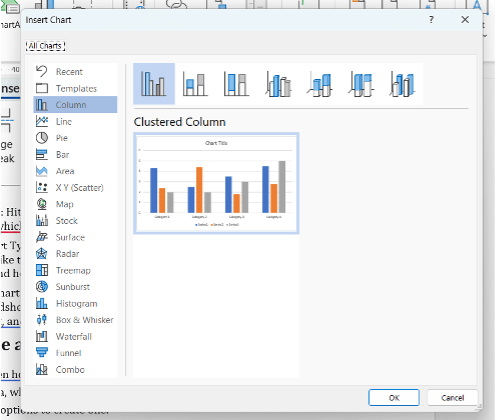Open the Recent chart category
This screenshot has height=420, width=496.
click(75, 72)
